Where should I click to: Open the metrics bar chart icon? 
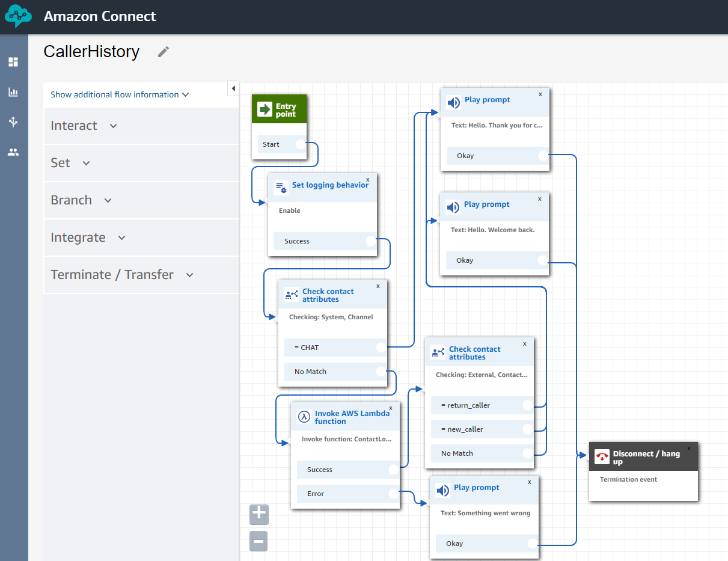13,92
